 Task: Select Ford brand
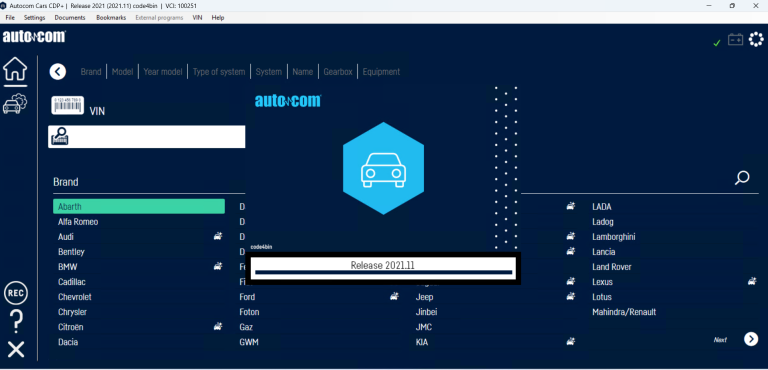coord(247,296)
